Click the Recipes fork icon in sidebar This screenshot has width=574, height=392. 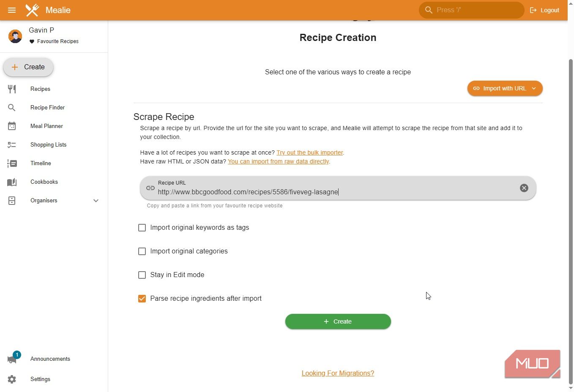click(12, 89)
